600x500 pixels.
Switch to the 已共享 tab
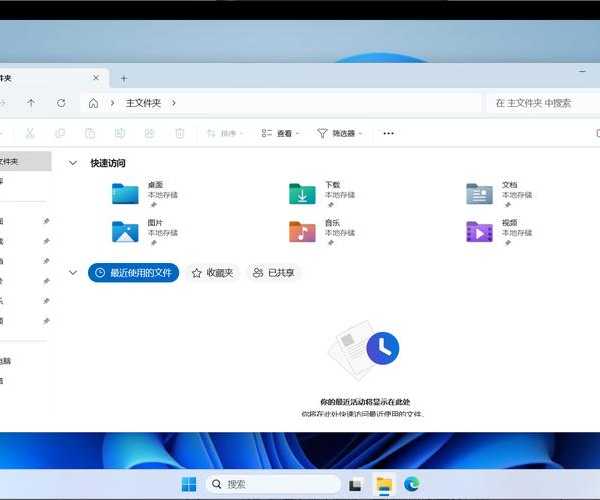(x=273, y=272)
